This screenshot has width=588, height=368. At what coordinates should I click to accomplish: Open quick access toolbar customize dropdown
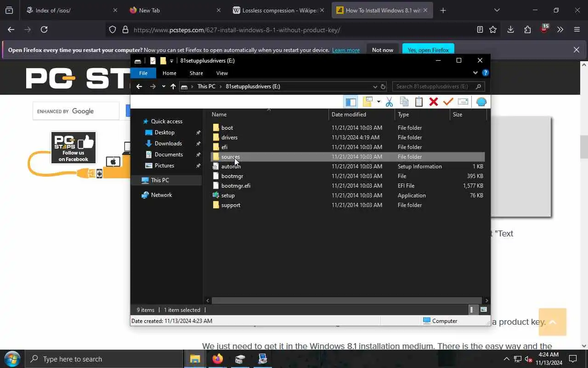[x=171, y=61]
